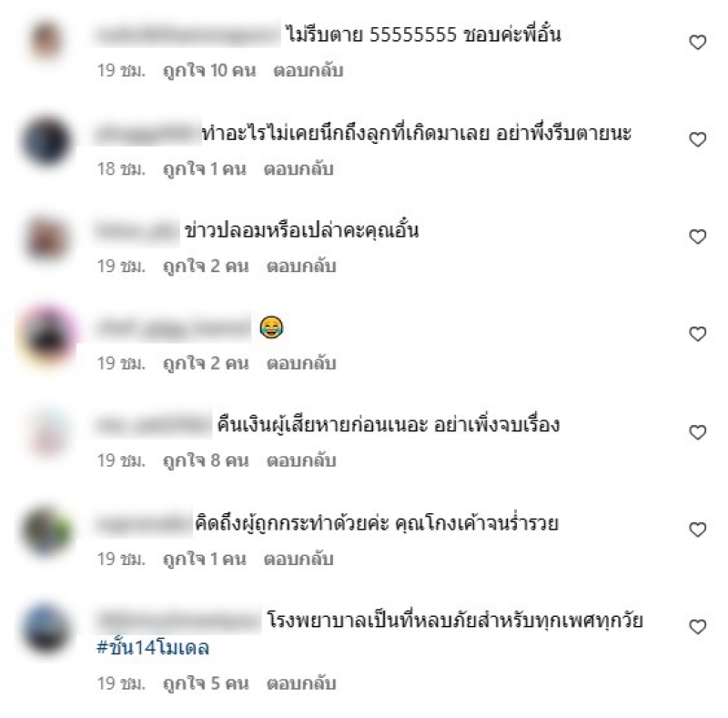Reply to the 'คืนเงินผู้เสียหาย' comment
This screenshot has width=728, height=718.
[x=301, y=460]
